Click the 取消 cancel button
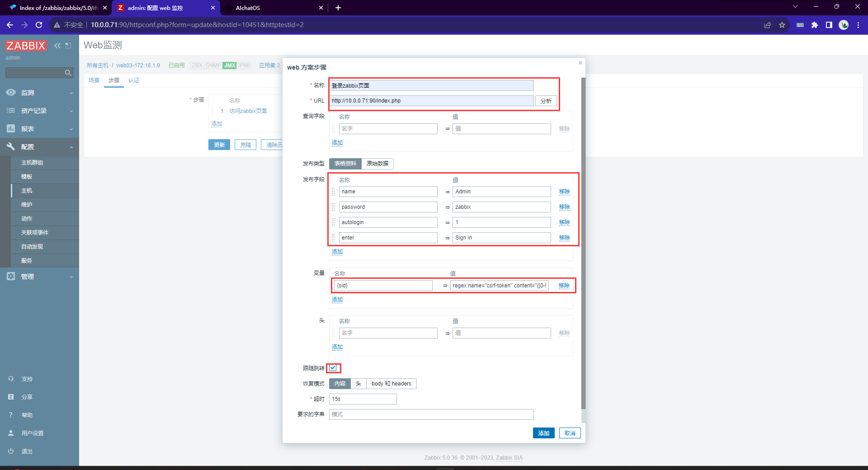Screen dimensions: 868x470 coord(570,433)
